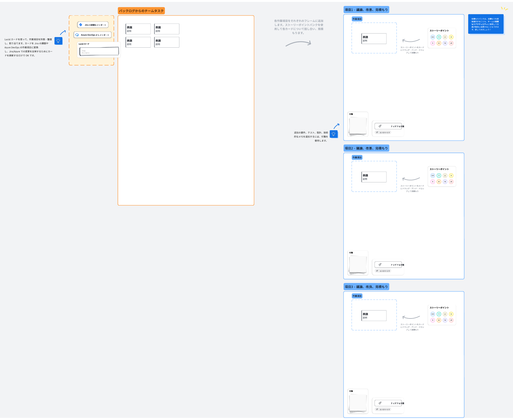The image size is (513, 420).
Task: Click the Azure DevOps logo icon
Action: pyautogui.click(x=77, y=35)
